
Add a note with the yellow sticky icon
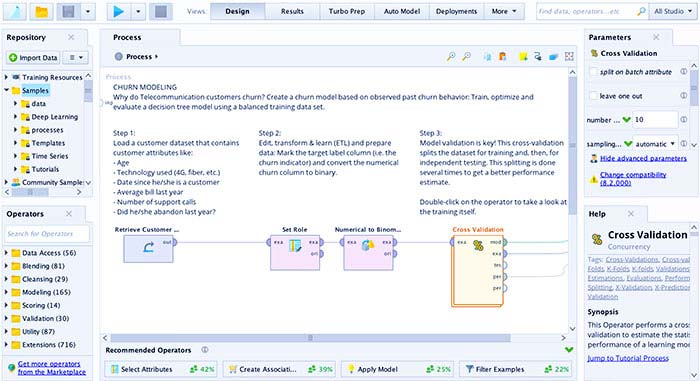point(523,56)
